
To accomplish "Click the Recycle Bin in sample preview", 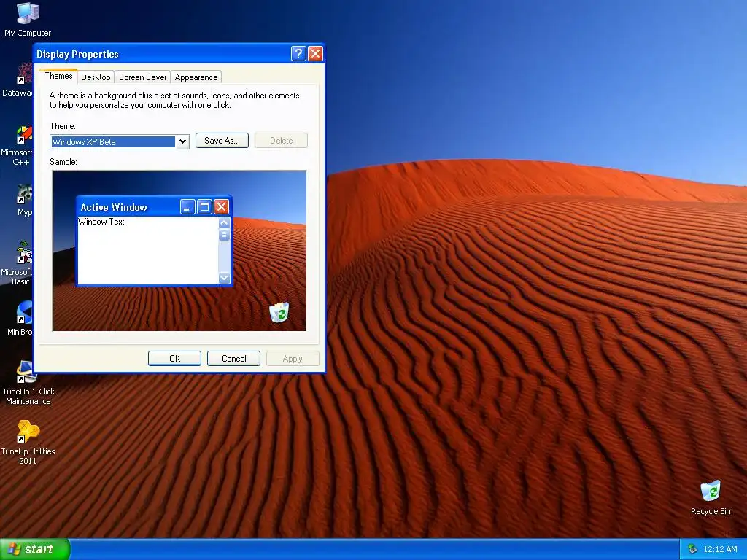I will 279,312.
